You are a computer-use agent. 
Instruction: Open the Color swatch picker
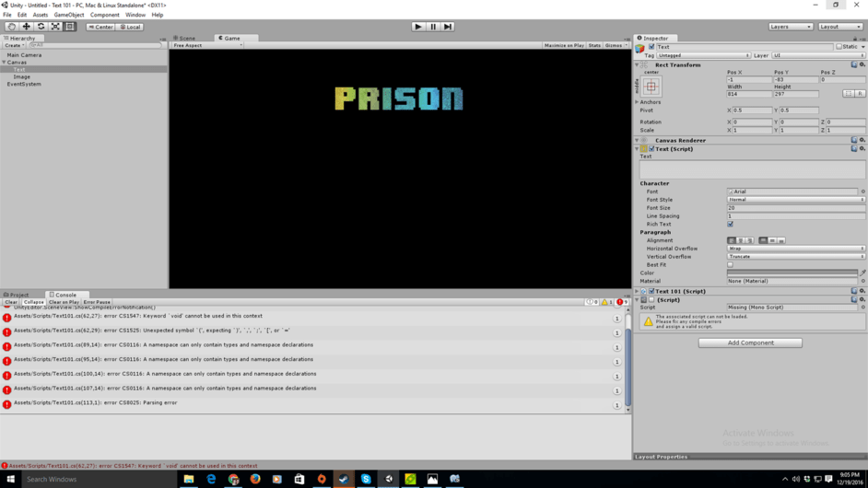[x=792, y=273]
